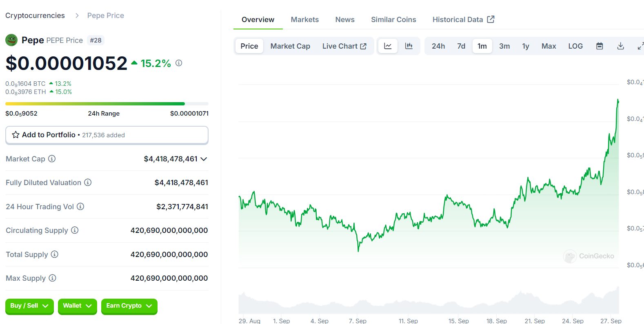This screenshot has width=644, height=324.
Task: Click the #28 rank badge
Action: coord(95,40)
